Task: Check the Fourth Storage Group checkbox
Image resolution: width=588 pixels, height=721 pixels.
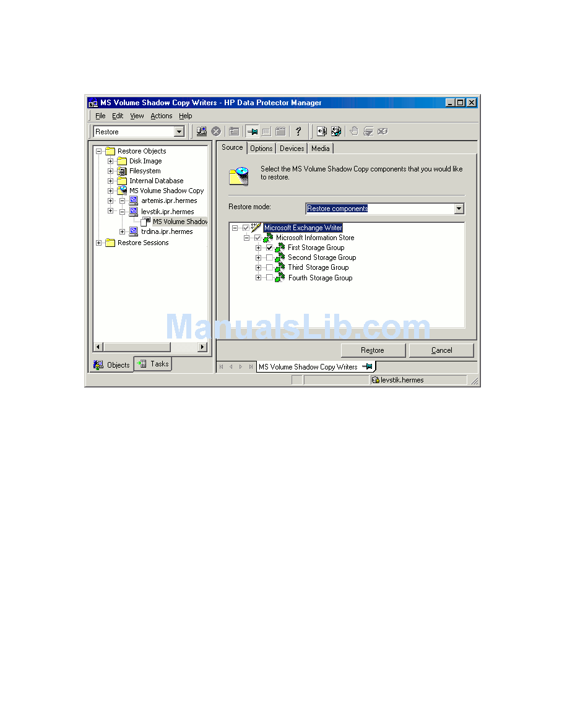Action: click(269, 278)
